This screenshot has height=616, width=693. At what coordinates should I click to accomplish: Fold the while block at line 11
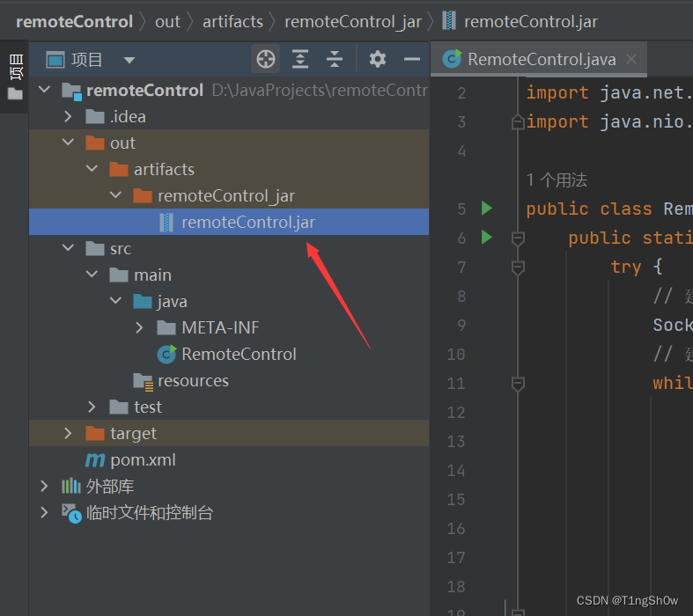(x=518, y=384)
